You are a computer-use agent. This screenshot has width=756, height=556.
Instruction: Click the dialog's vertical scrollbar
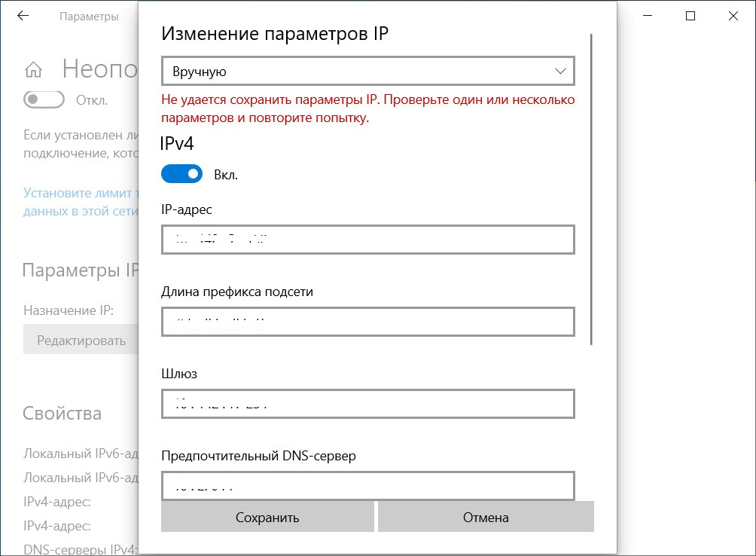[x=592, y=188]
